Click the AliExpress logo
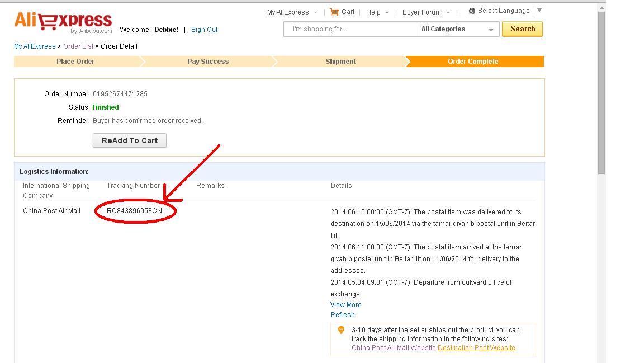 (63, 22)
